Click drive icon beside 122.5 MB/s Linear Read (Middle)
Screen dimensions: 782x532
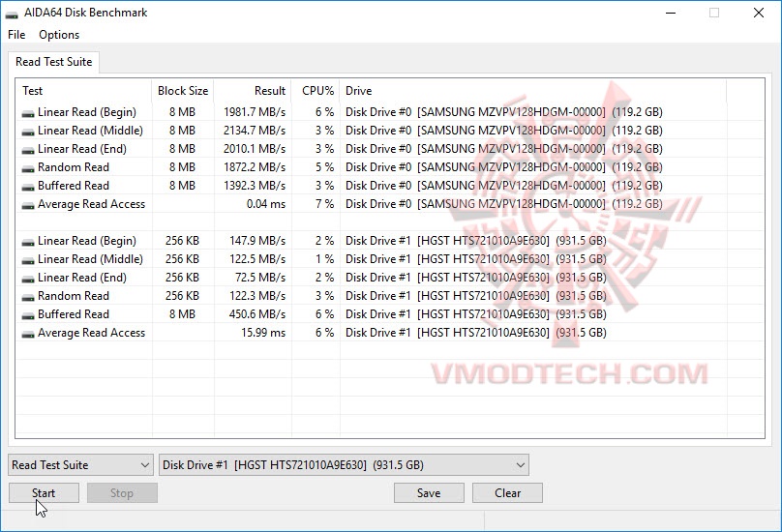pyautogui.click(x=28, y=260)
